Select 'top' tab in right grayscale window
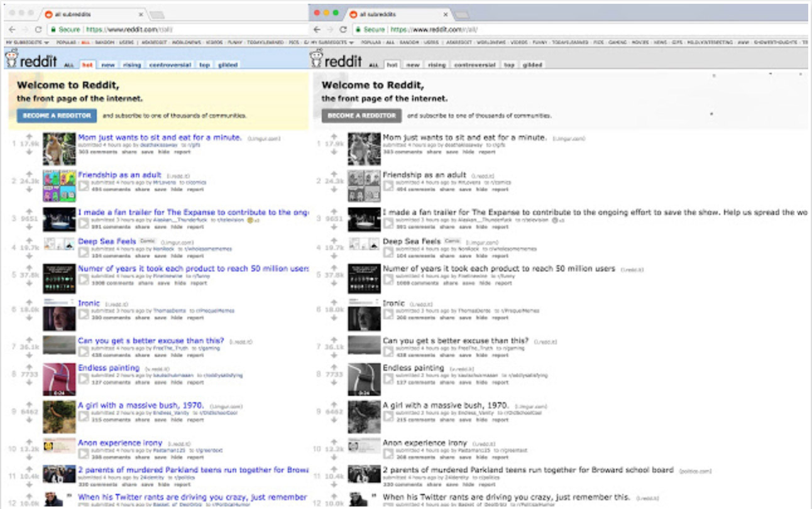Screen dimensions: 812x509 point(509,65)
